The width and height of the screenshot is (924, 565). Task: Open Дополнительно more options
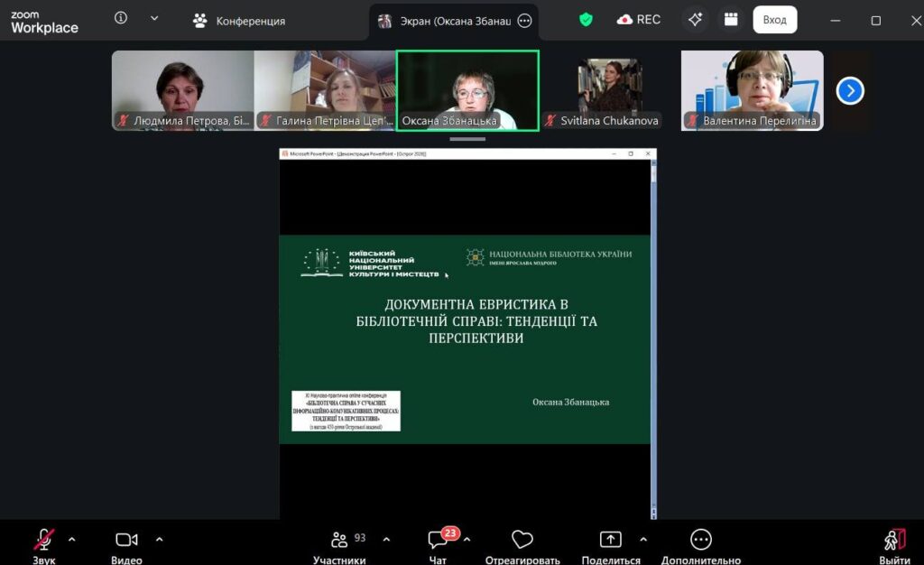coord(700,545)
